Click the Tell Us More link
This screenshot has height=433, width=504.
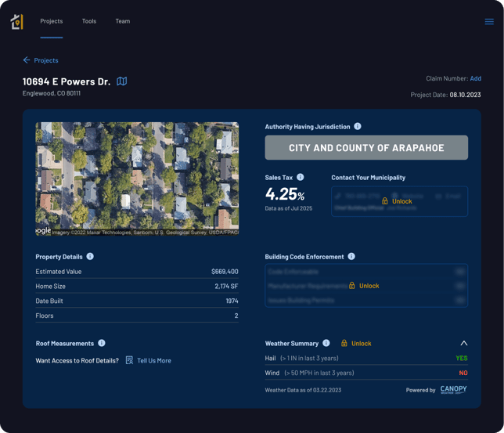coord(154,361)
